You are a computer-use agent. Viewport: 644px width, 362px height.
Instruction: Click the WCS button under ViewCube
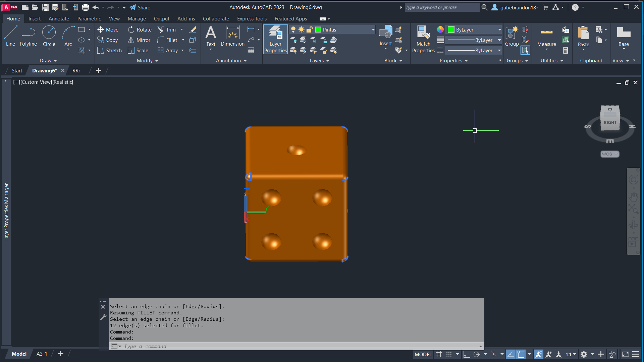(609, 154)
